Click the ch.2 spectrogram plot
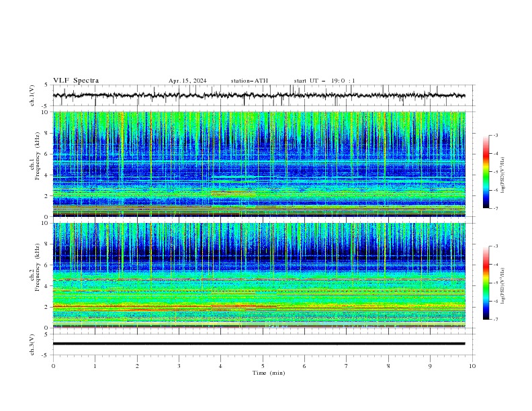 [259, 275]
